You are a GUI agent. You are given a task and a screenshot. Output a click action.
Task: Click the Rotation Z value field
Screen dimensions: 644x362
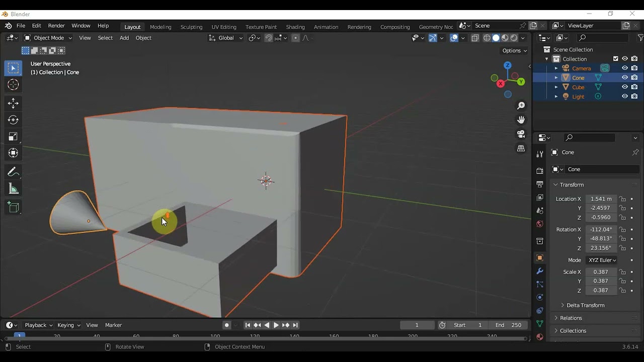click(601, 248)
